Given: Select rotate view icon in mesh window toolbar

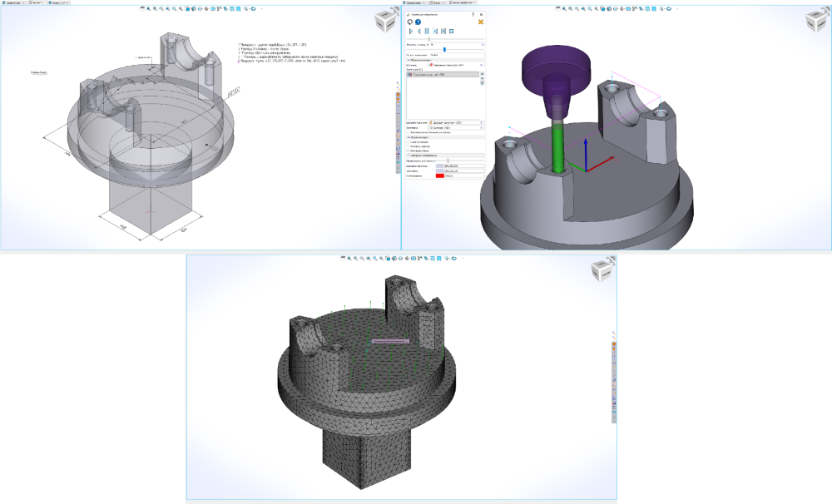Looking at the screenshot, I should point(452,259).
